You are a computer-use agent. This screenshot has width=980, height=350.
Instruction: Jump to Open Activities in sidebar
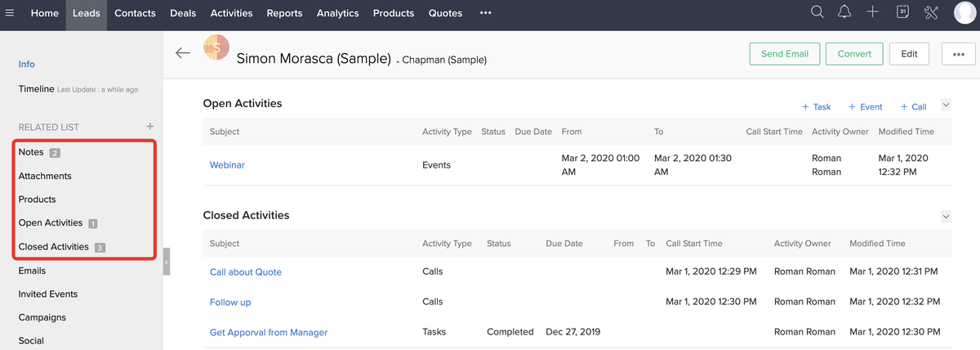51,222
